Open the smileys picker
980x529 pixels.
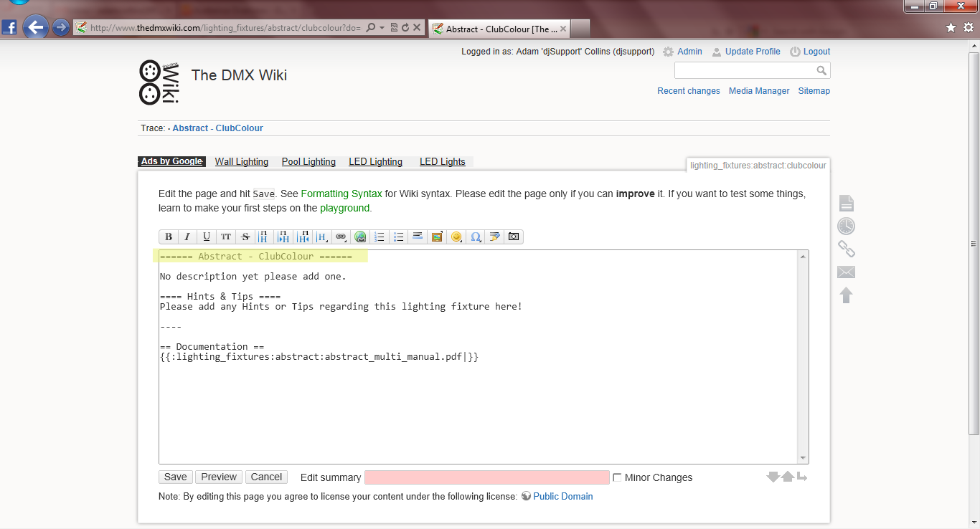tap(456, 237)
